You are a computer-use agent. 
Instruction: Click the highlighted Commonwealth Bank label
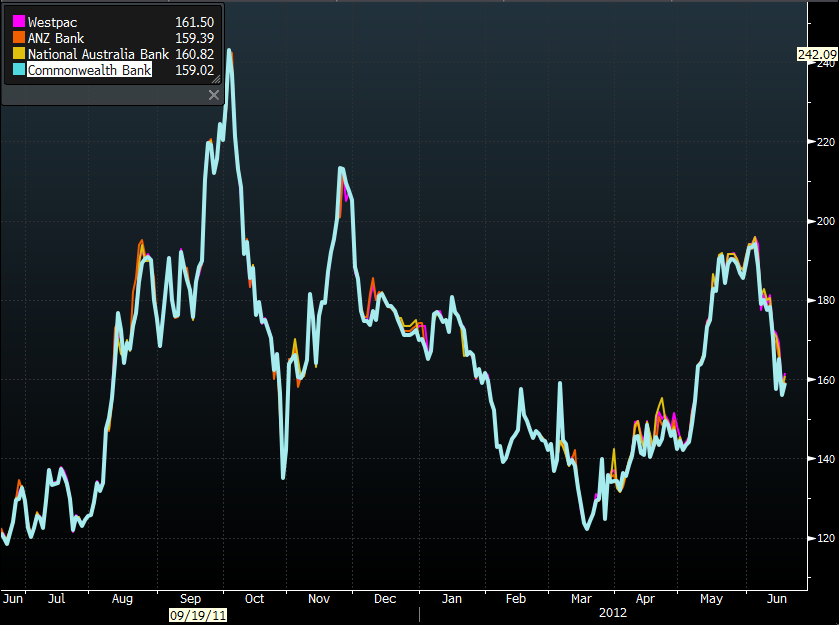tap(90, 70)
